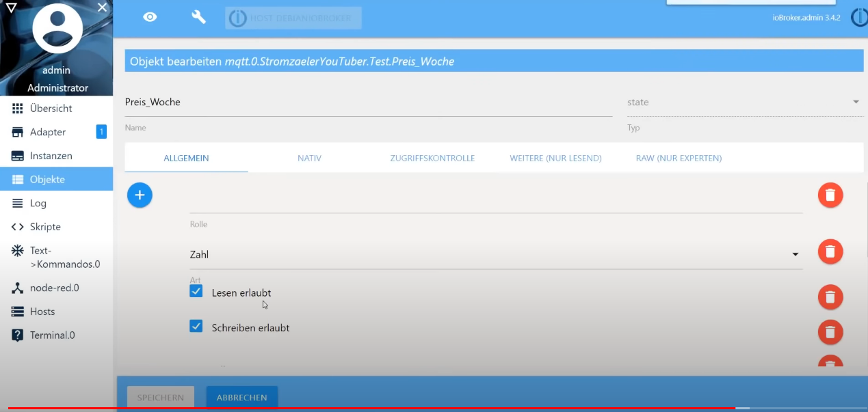Delete Schreiben erlaubt row with trash icon
Screen dimensions: 868x412
[x=830, y=332]
